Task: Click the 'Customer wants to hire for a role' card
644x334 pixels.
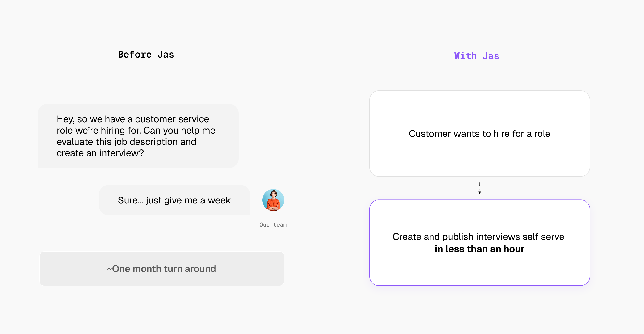Action: (x=479, y=133)
